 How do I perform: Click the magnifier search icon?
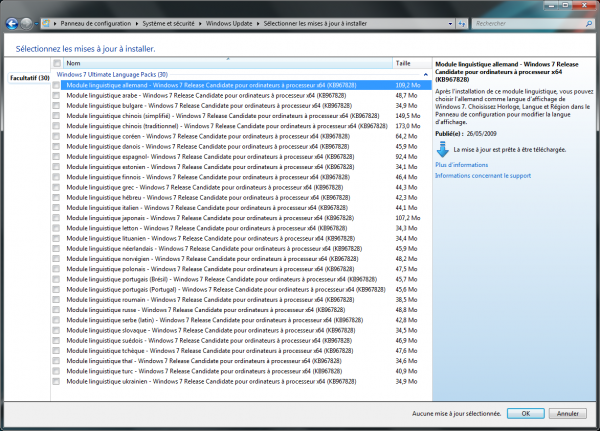coord(589,24)
